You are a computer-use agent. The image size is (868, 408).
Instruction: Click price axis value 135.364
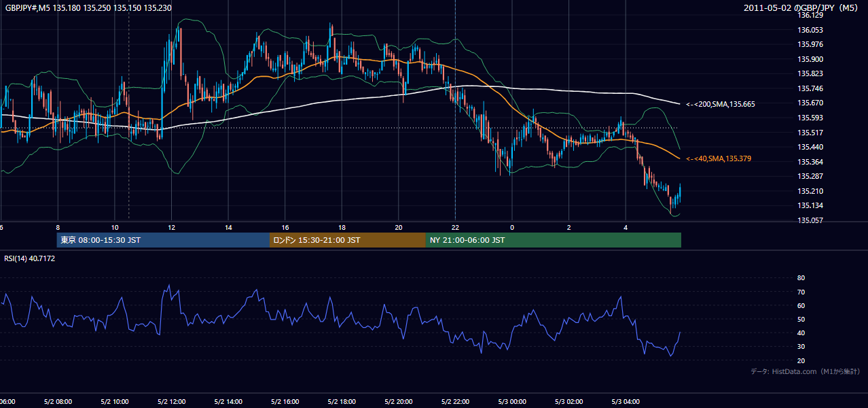(810, 162)
